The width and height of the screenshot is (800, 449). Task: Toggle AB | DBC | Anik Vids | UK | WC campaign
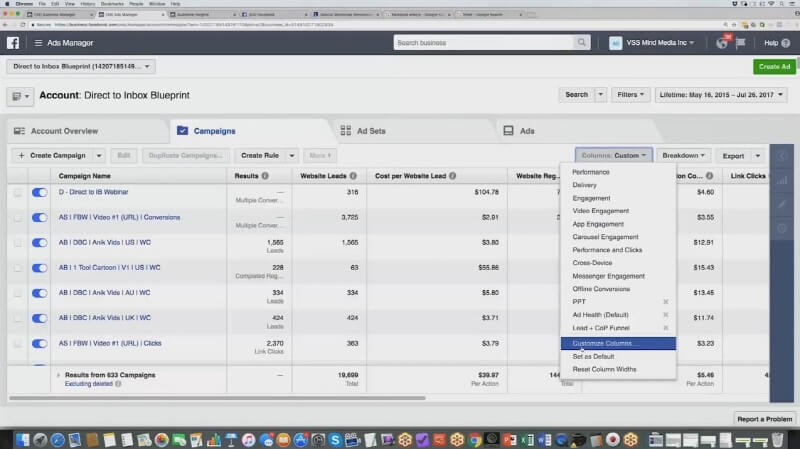39,318
